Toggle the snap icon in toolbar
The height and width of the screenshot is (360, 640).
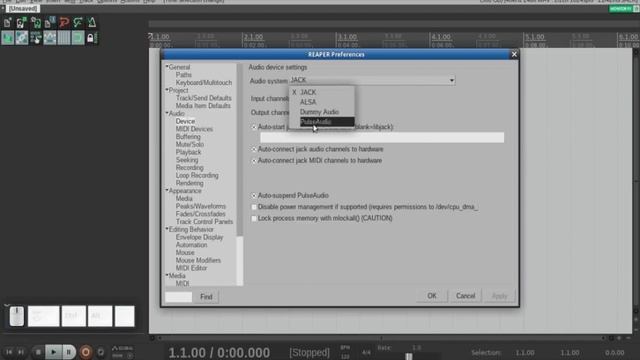[78, 38]
